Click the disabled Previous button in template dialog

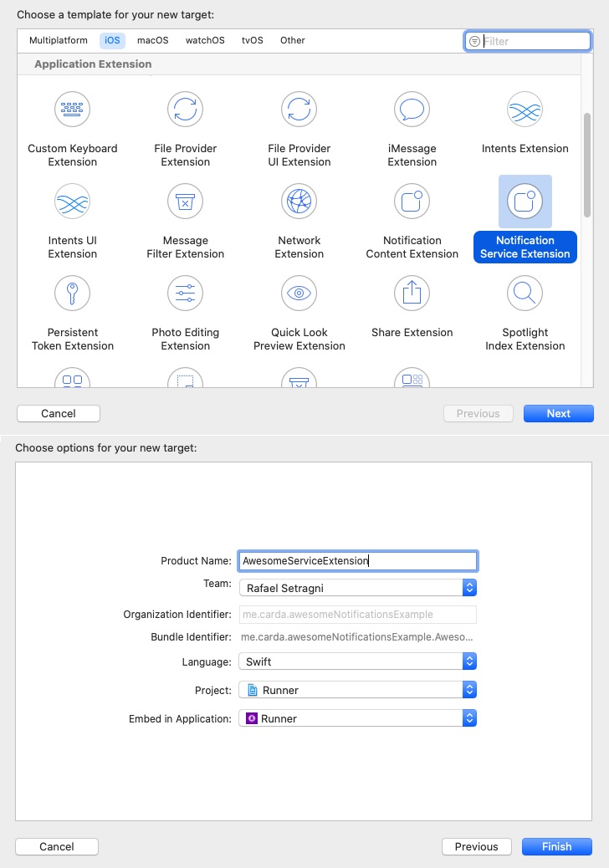478,414
